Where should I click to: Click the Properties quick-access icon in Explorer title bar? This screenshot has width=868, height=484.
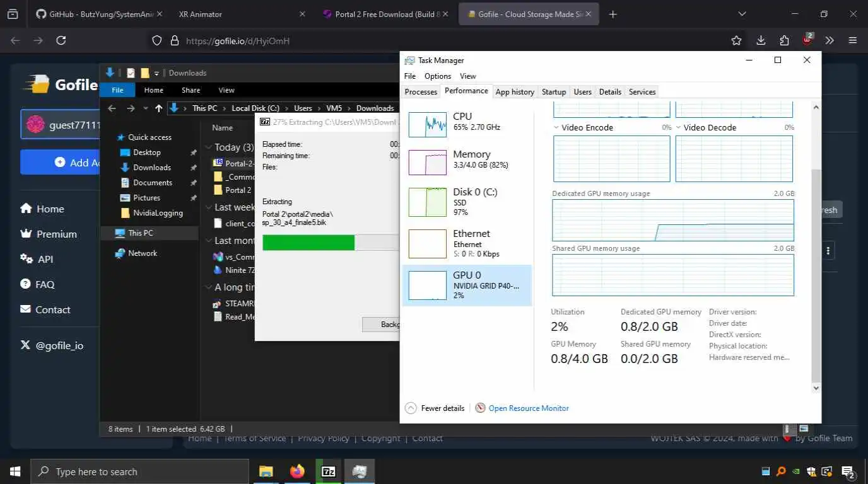coord(131,73)
